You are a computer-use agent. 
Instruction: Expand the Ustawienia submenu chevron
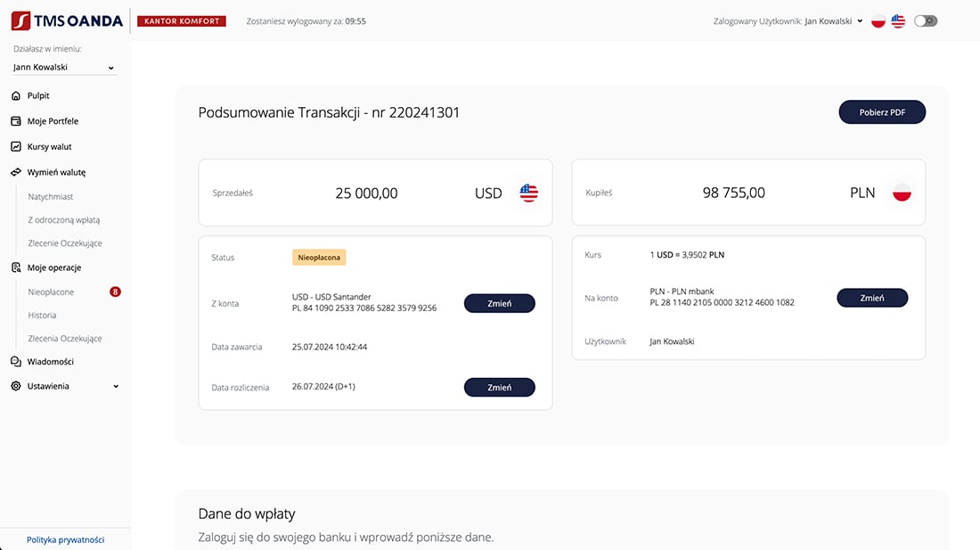coord(115,387)
